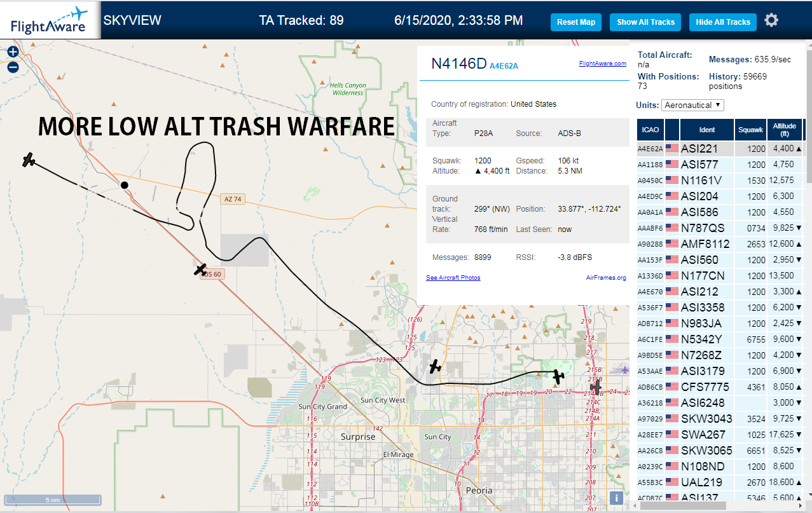The image size is (812, 513).
Task: Open See Aircraft Photos link
Action: 453,278
